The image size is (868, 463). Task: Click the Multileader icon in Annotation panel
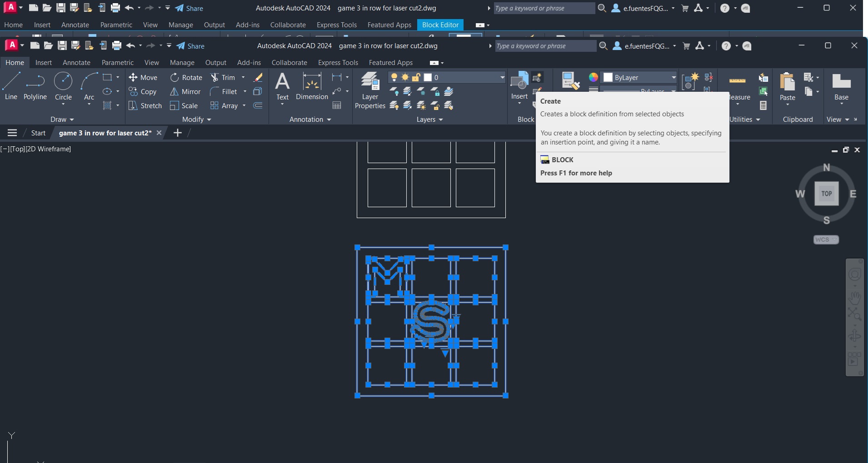(337, 91)
